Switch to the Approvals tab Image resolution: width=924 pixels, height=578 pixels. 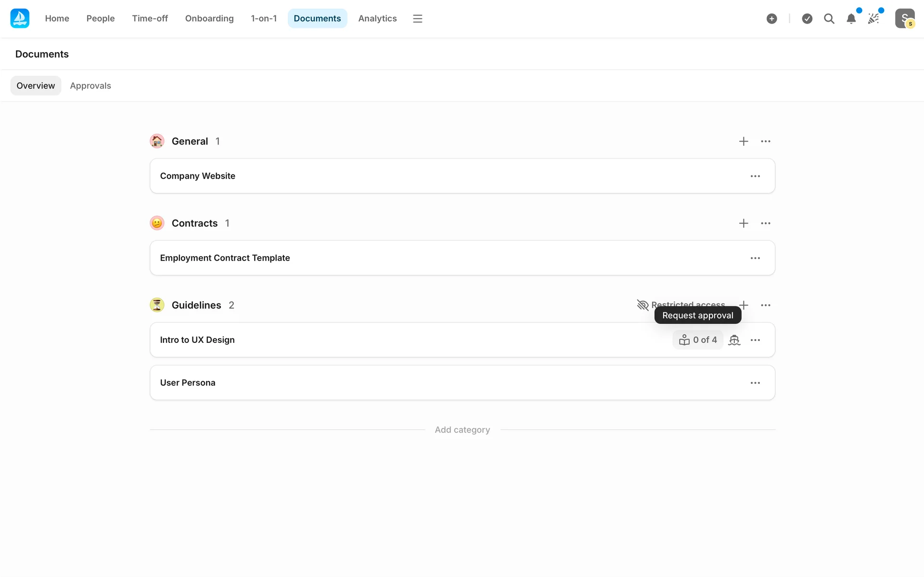tap(90, 86)
